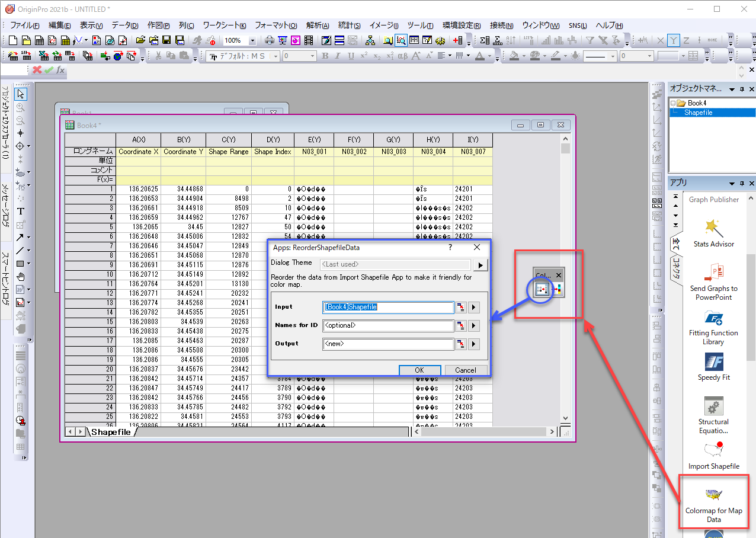Open the ワークシート menu
This screenshot has height=538, width=756.
[x=224, y=25]
